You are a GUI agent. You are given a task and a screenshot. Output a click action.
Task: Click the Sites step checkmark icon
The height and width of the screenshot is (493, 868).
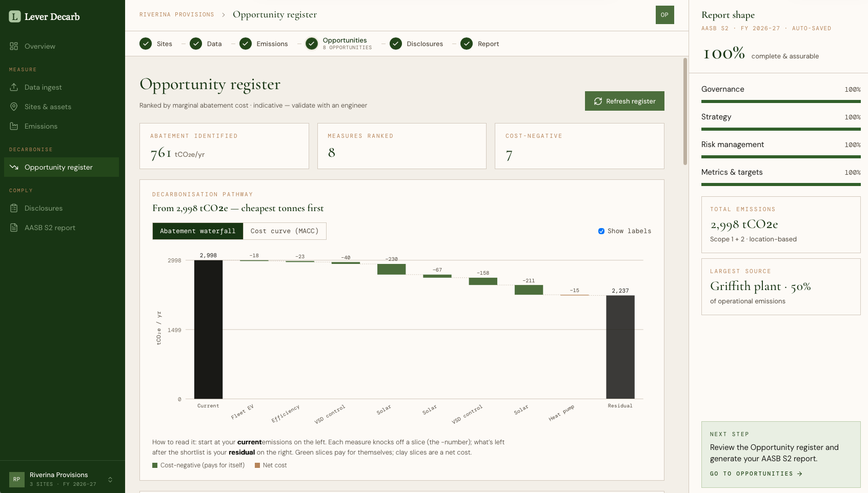click(x=146, y=44)
